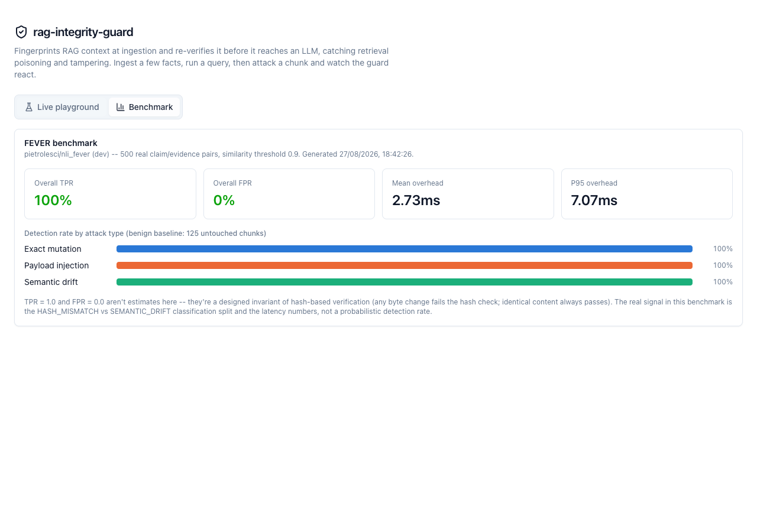Click the pietrolesci/nli_fever dataset subtitle
The height and width of the screenshot is (532, 757).
click(219, 154)
